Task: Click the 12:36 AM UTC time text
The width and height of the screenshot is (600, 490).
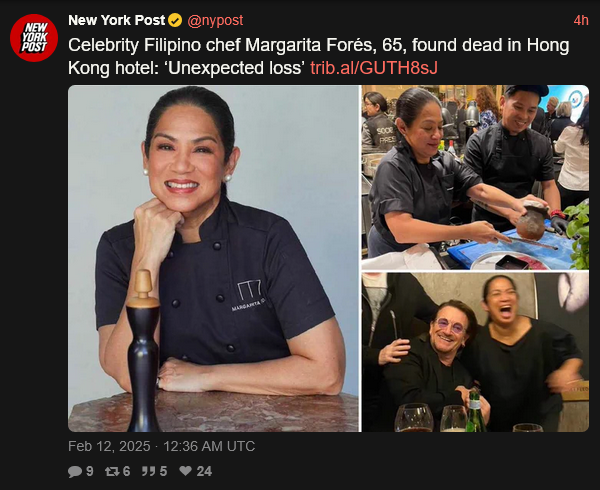Action: point(209,446)
